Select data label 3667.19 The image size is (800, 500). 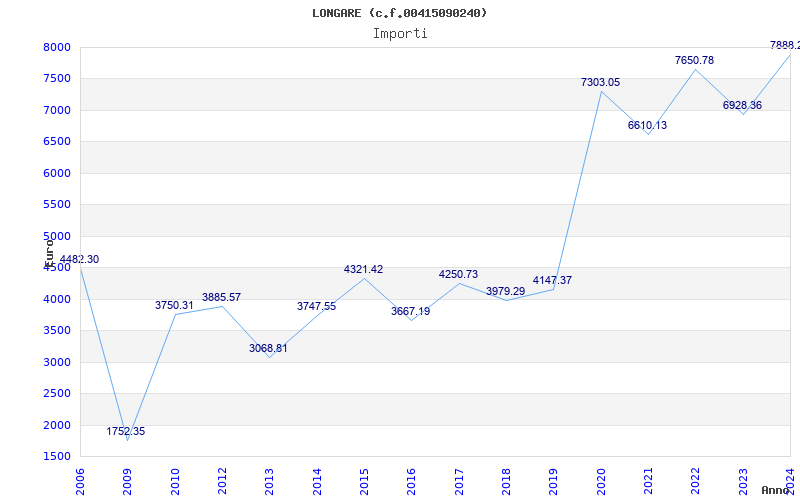pyautogui.click(x=410, y=311)
